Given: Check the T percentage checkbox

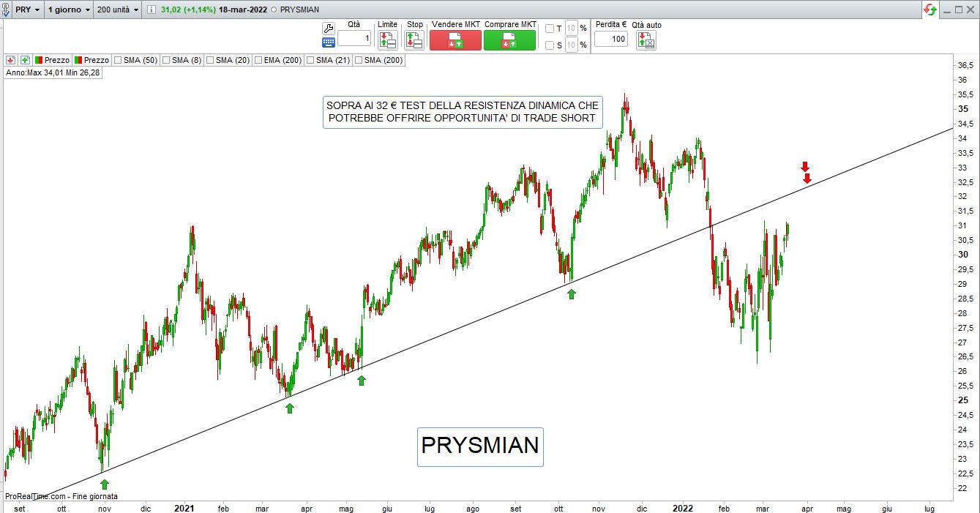Looking at the screenshot, I should [x=550, y=29].
